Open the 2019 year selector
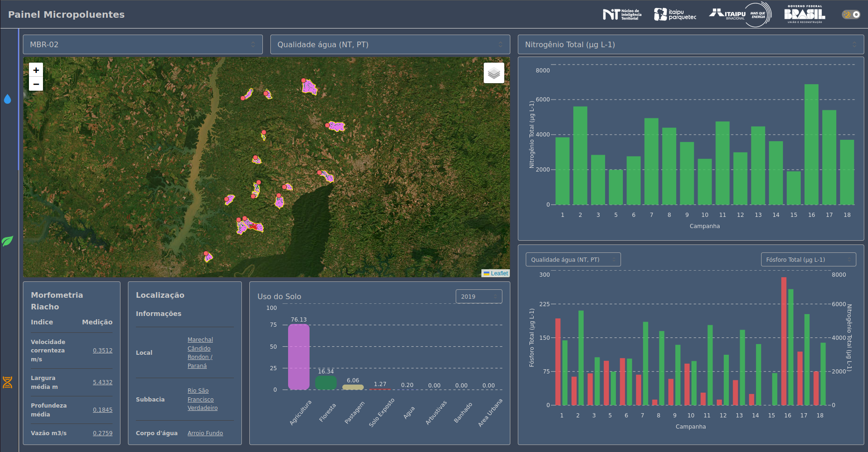The width and height of the screenshot is (868, 452). pos(479,296)
